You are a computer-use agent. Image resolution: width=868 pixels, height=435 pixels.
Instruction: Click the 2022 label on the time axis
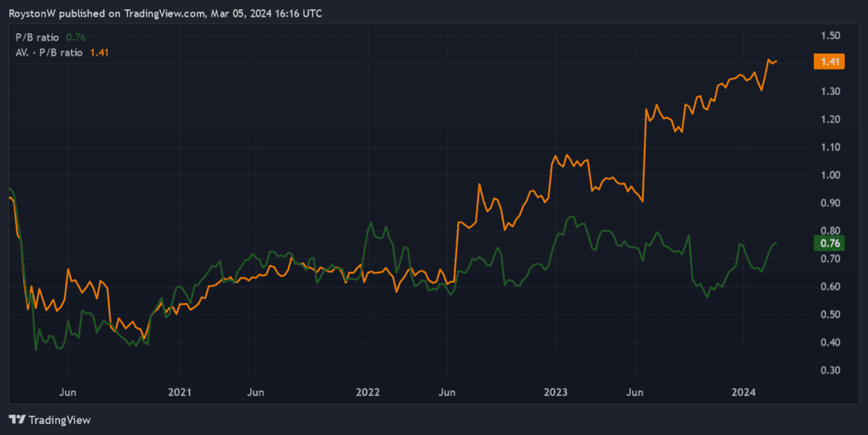point(367,392)
